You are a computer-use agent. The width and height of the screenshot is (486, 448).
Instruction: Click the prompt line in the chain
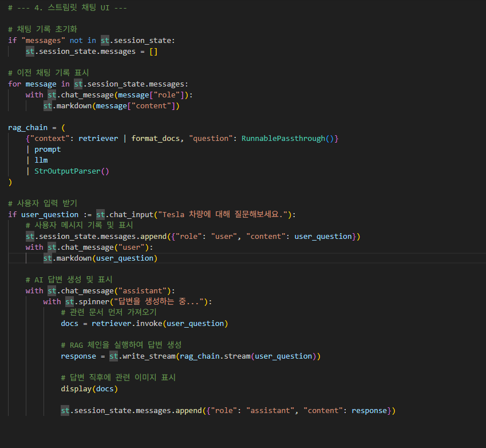(47, 150)
